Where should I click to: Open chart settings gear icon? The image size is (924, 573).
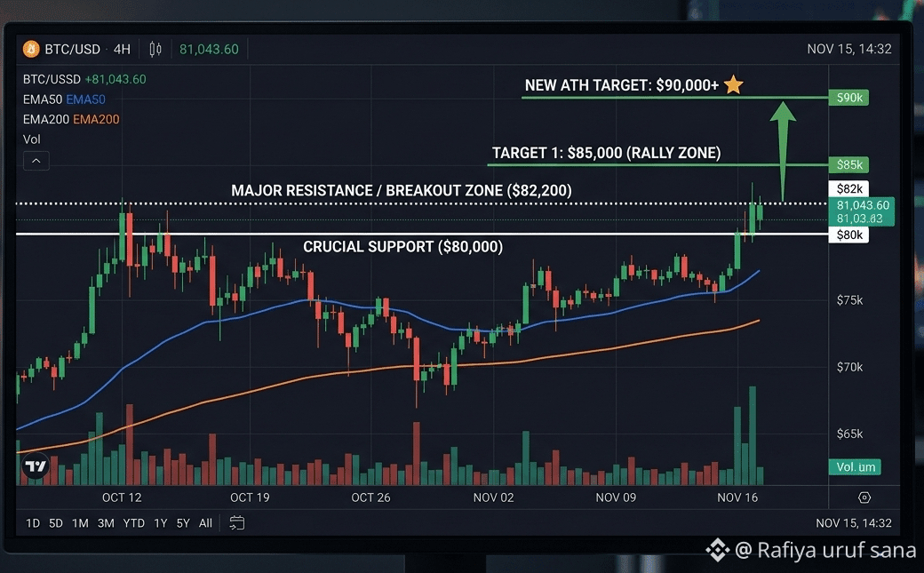click(864, 497)
